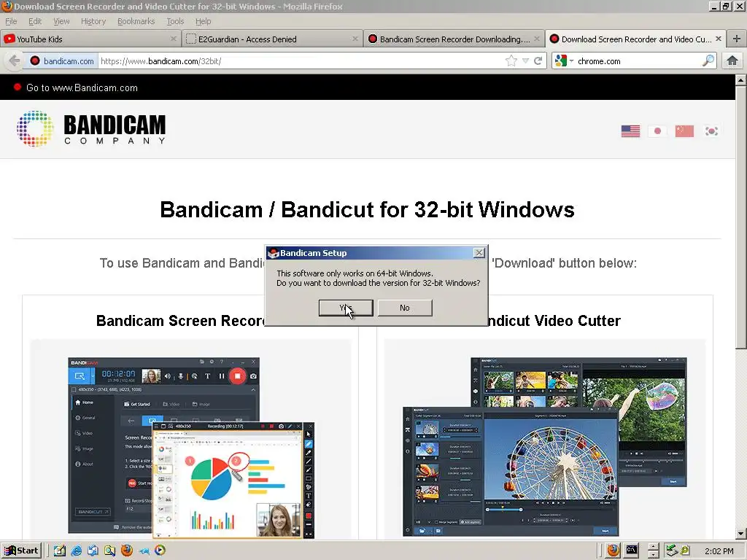The width and height of the screenshot is (747, 560).
Task: Open the File menu
Action: 11,21
